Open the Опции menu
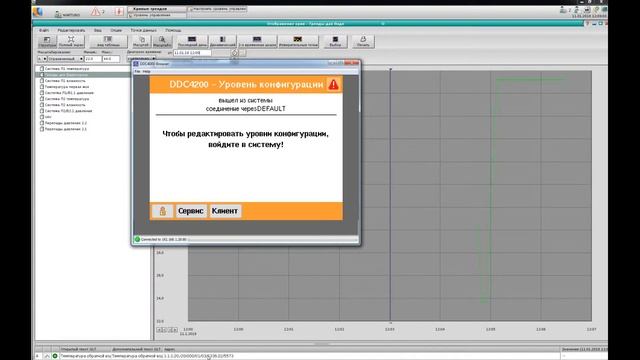This screenshot has height=360, width=640. 116,30
